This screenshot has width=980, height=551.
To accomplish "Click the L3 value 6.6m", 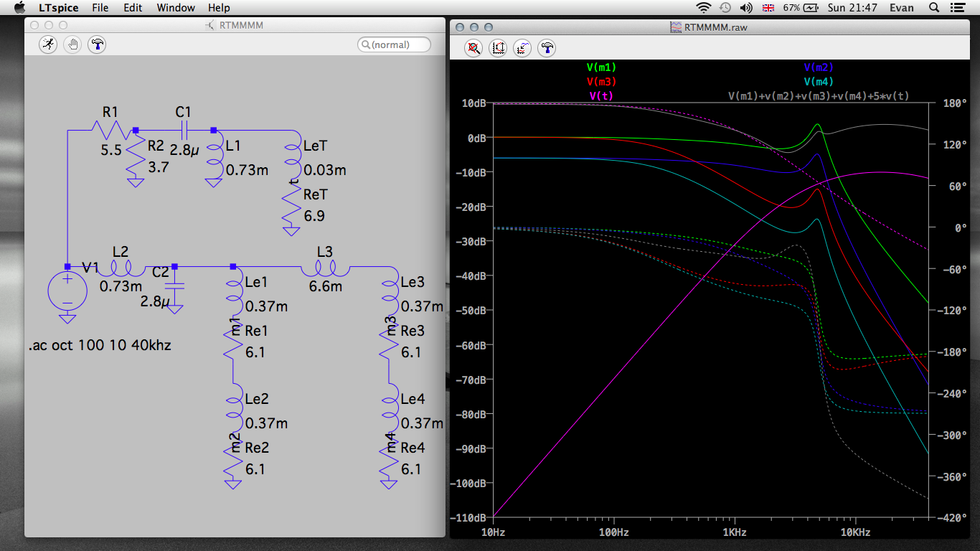I will [325, 286].
